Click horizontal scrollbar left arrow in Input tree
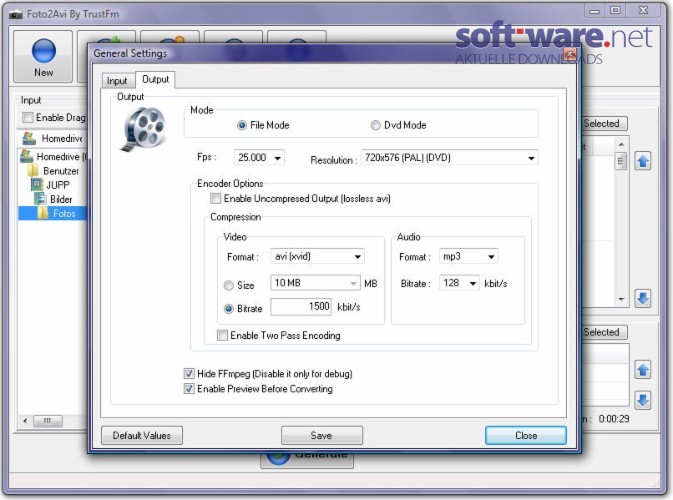 [x=25, y=421]
